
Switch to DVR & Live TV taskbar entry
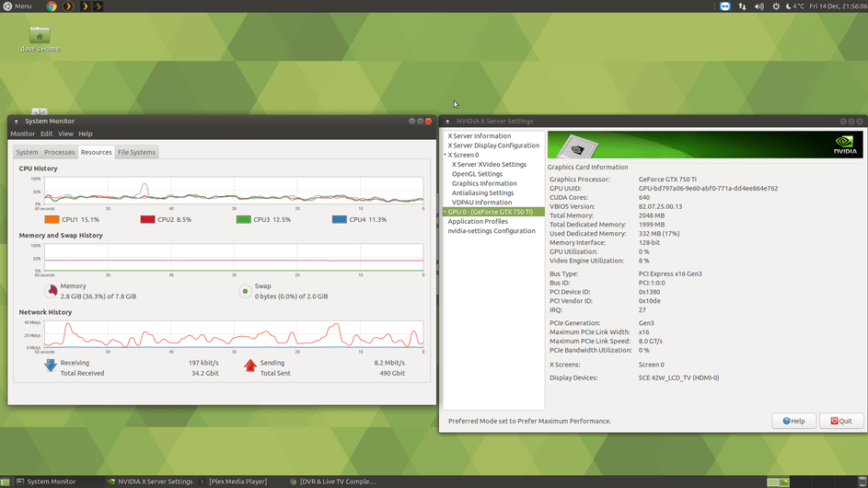click(332, 482)
